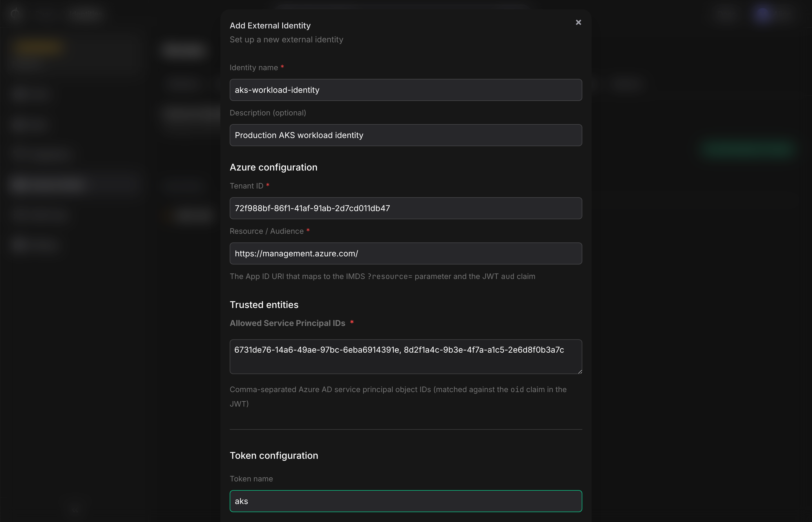Image resolution: width=812 pixels, height=522 pixels.
Task: Select the Azure configuration heading text
Action: point(273,167)
